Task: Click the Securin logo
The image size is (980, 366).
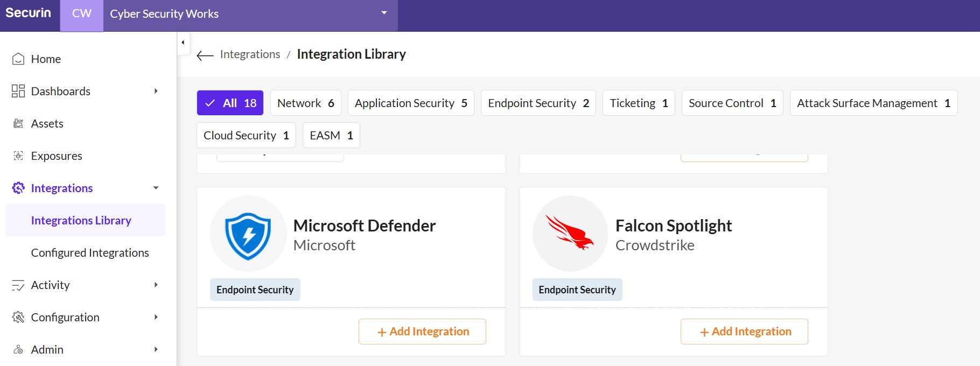Action: pos(28,13)
